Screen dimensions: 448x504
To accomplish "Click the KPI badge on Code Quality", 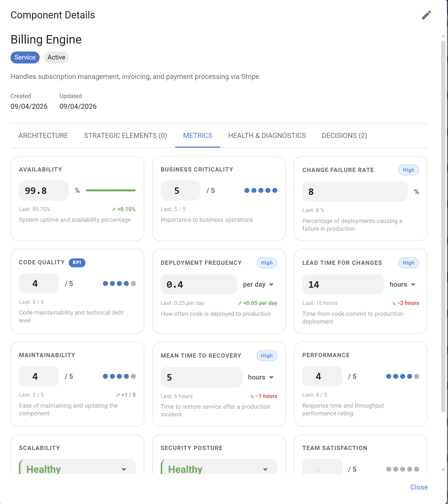I will [x=77, y=263].
